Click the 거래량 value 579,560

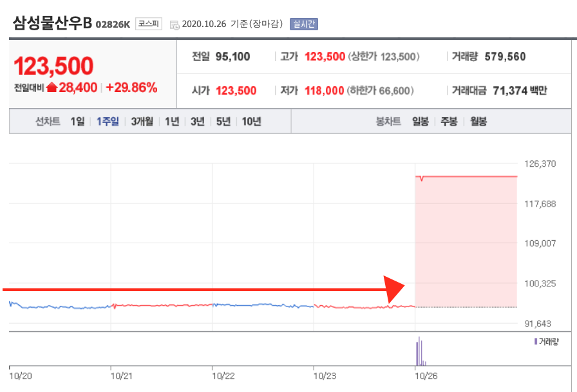tap(506, 57)
